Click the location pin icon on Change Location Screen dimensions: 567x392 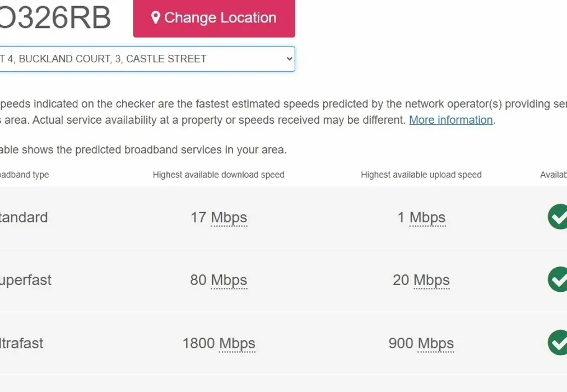tap(157, 17)
